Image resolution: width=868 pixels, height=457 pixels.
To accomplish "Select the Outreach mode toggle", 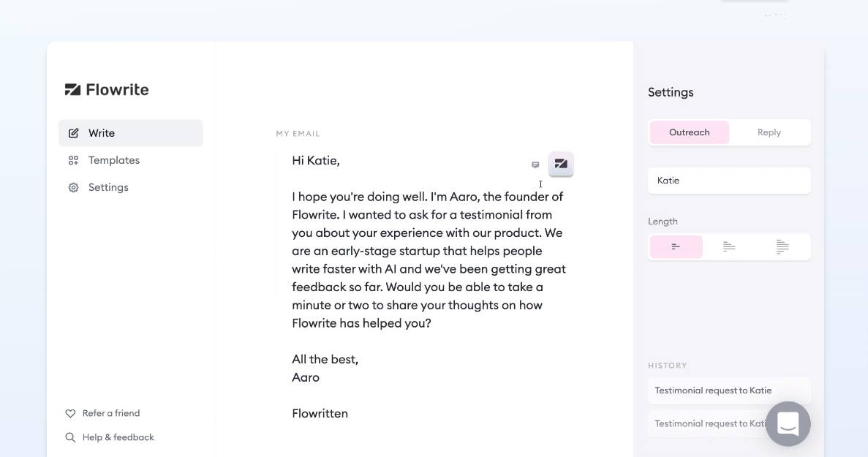I will pos(689,132).
